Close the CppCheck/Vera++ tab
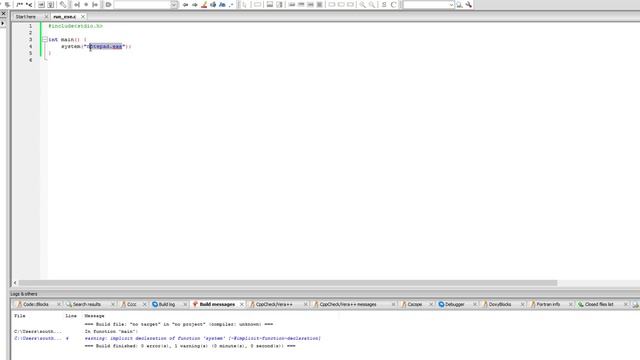The image size is (640, 360). click(306, 304)
